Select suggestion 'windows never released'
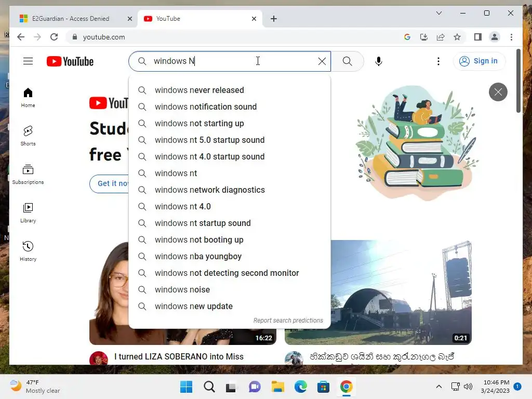Screen dimensions: 532x399 coord(230,90)
